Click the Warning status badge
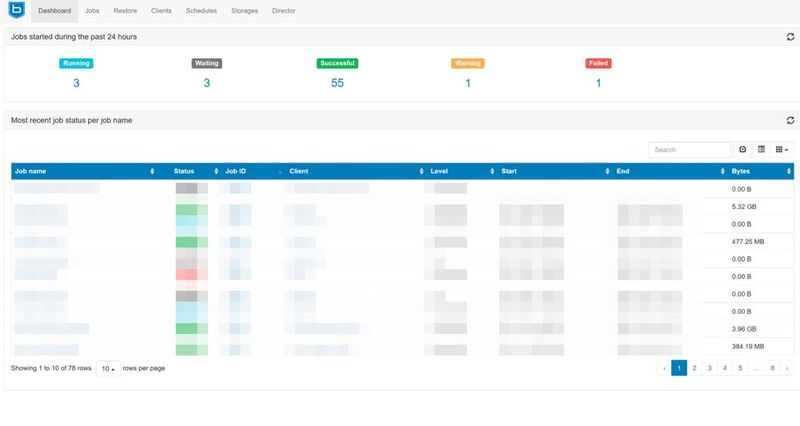800x426 pixels. click(468, 63)
